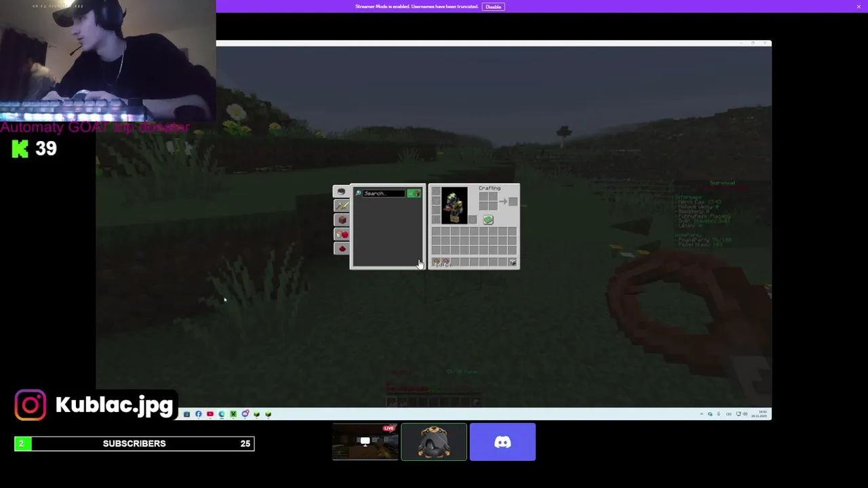The height and width of the screenshot is (488, 868).
Task: Click the first hotbar slot with item stack
Action: (x=436, y=262)
